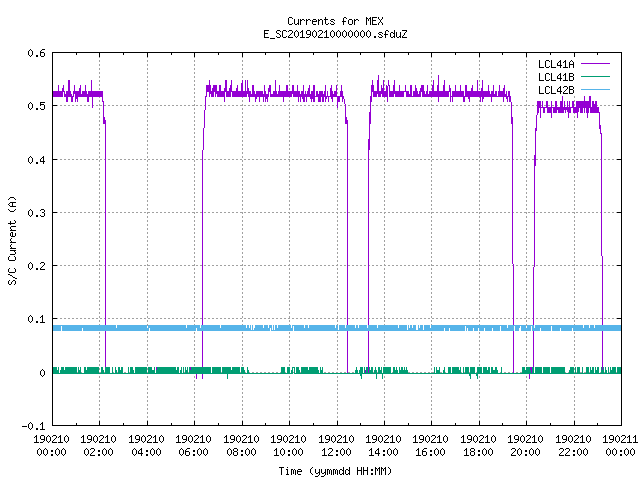Viewport: 640px width, 480px height.
Task: Click the 'Currents for MEX' chart title
Action: click(335, 21)
